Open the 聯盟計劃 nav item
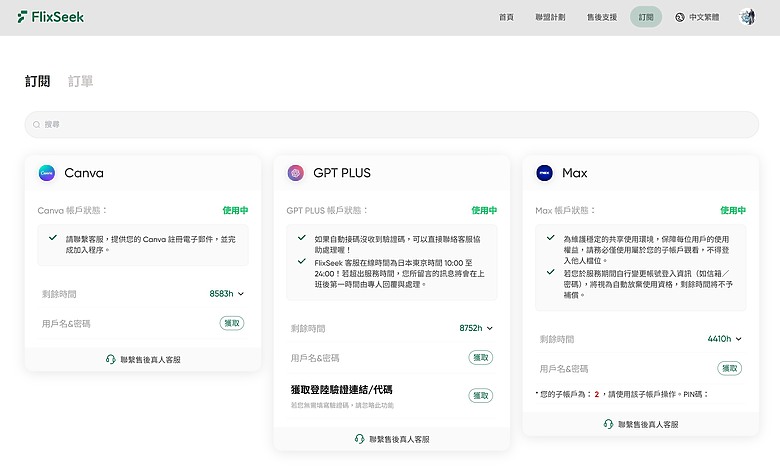The width and height of the screenshot is (780, 466). click(x=550, y=17)
